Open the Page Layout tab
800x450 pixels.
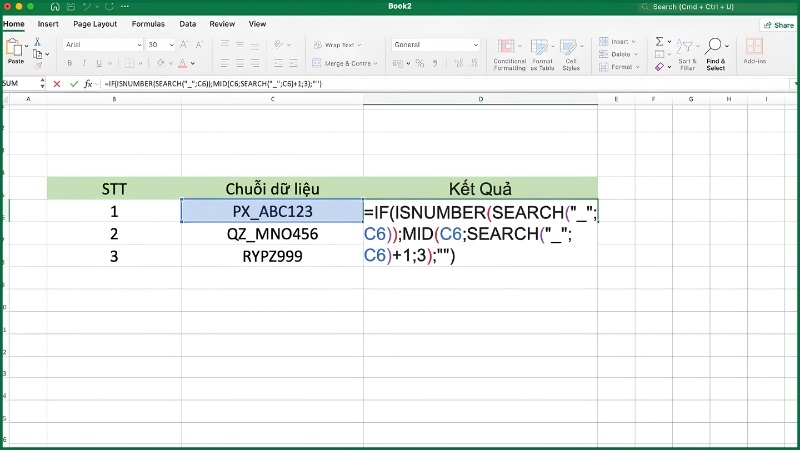tap(95, 24)
